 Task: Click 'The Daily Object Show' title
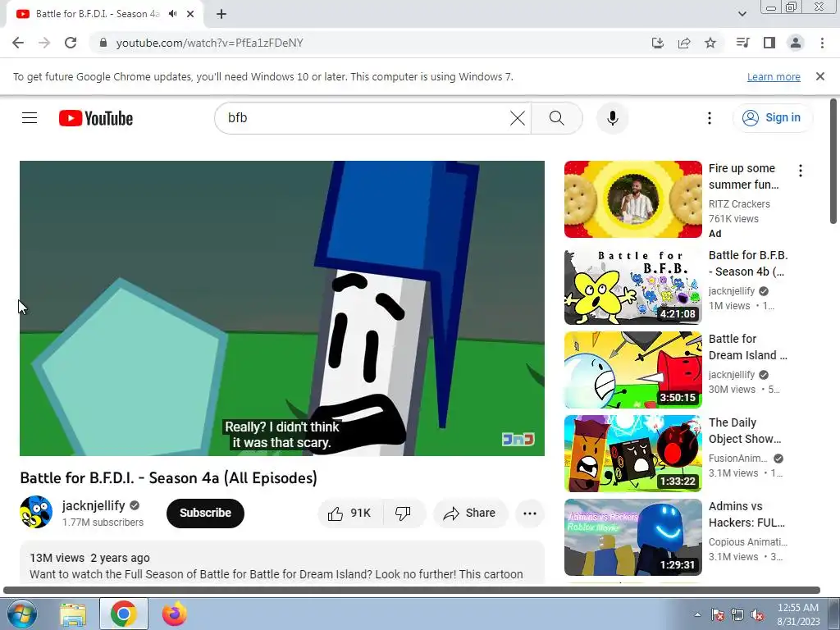[x=745, y=430]
